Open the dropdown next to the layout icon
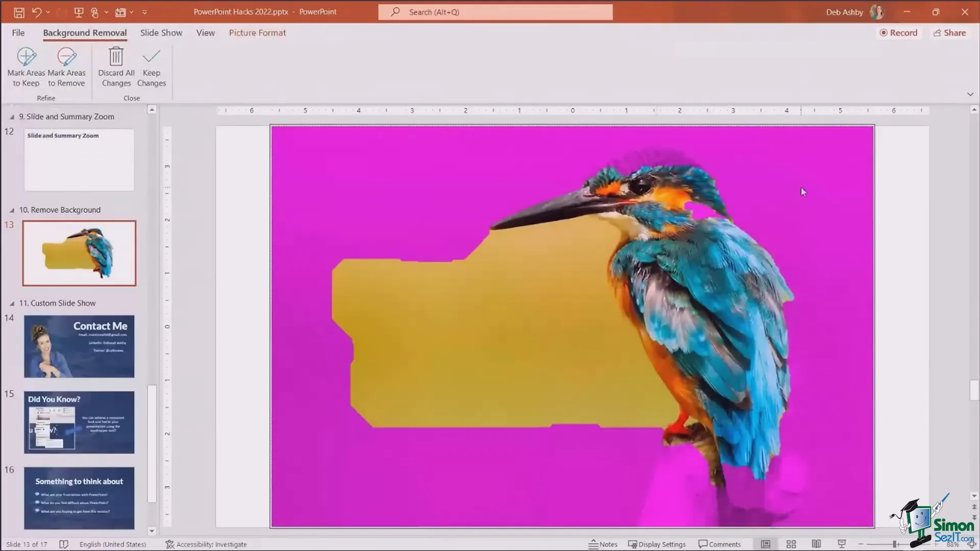The image size is (980, 551). (132, 12)
